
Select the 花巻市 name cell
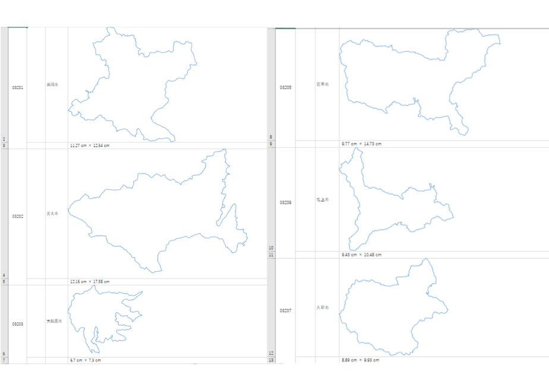[327, 84]
